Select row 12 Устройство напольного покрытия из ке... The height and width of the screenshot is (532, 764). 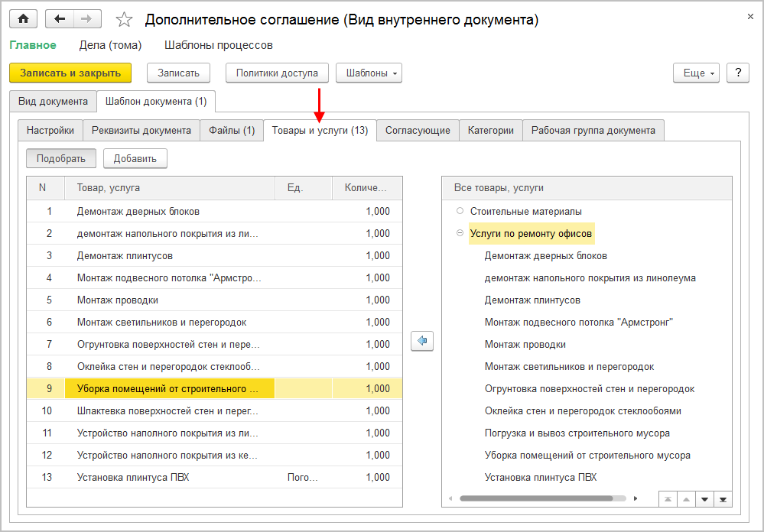coord(214,455)
